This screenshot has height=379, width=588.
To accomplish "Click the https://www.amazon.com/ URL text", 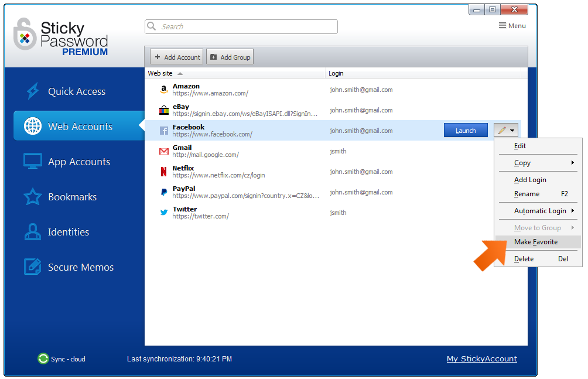I will (210, 93).
